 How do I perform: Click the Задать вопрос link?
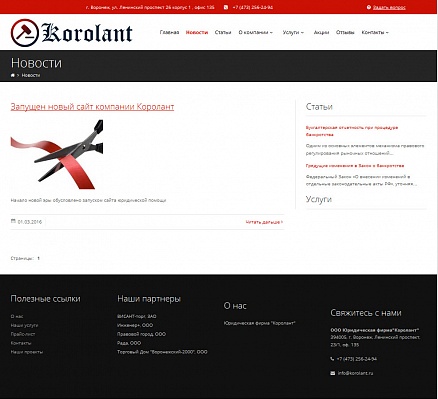coord(389,7)
